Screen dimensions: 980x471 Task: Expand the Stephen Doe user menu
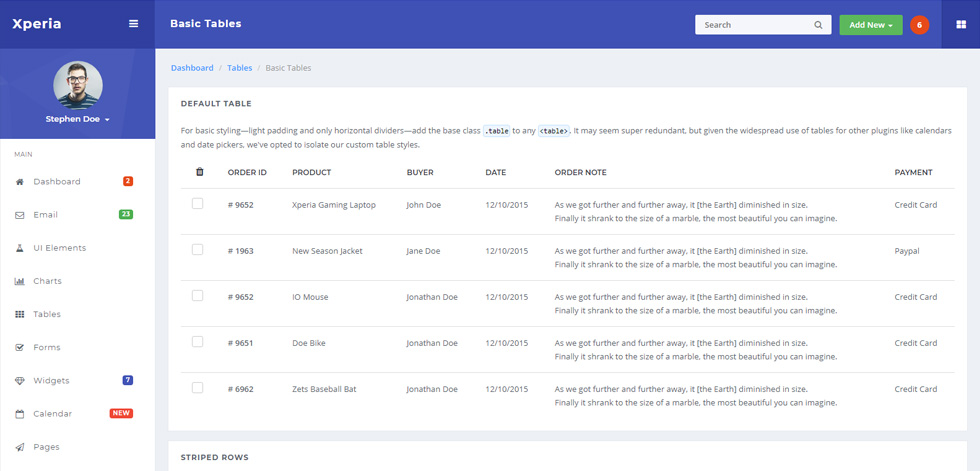pos(78,119)
